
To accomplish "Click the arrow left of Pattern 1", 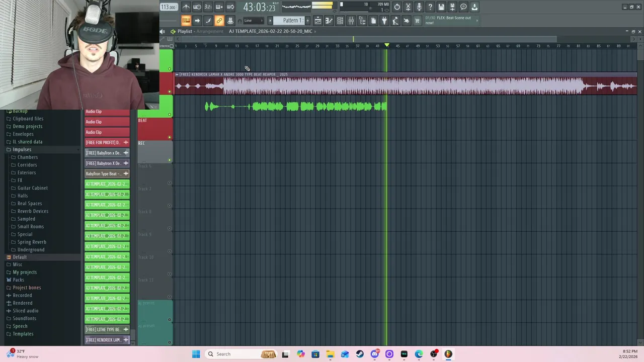I will point(270,21).
